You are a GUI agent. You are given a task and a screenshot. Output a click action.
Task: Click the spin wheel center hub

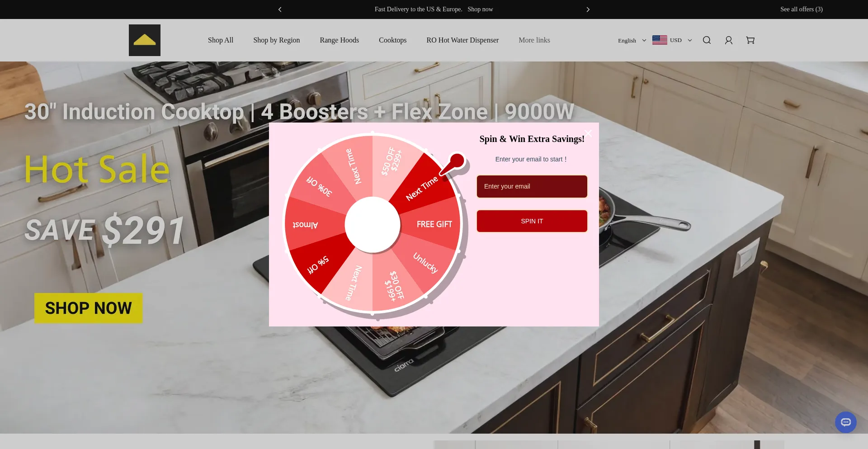pyautogui.click(x=373, y=224)
